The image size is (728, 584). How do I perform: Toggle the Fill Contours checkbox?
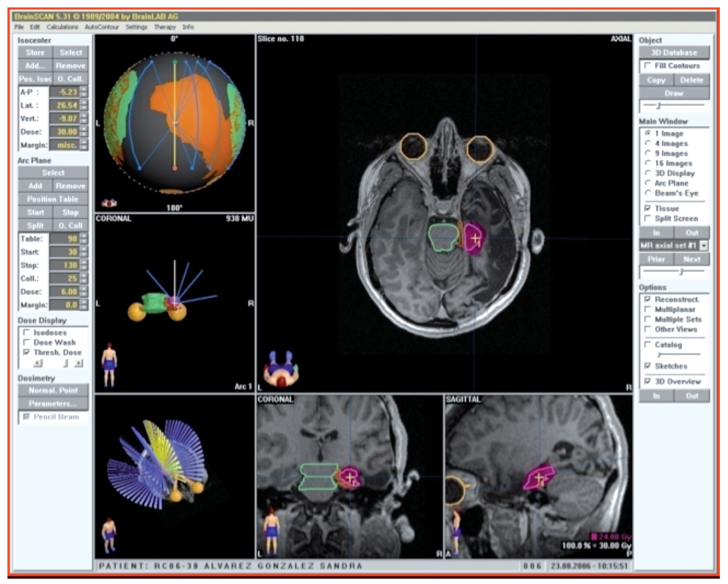(x=647, y=66)
